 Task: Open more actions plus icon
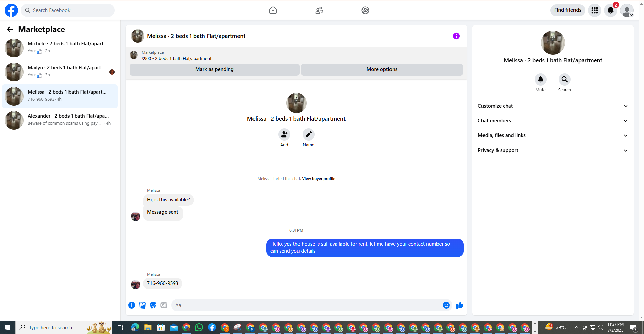(x=132, y=305)
